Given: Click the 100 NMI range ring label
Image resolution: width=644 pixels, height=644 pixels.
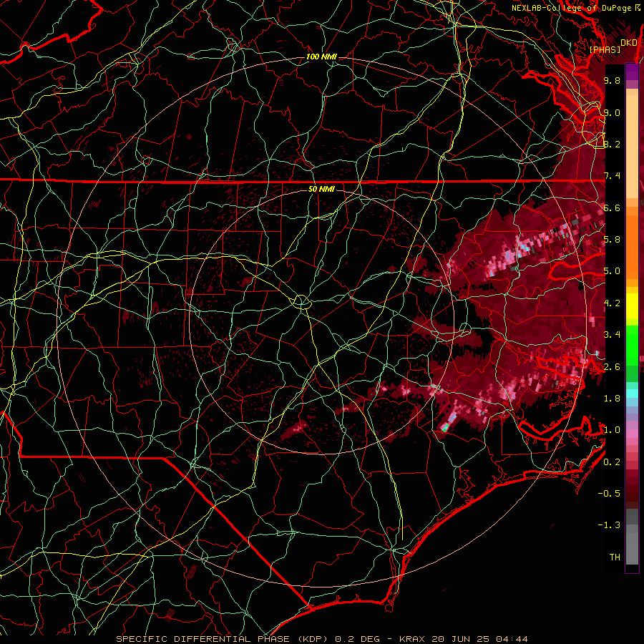Looking at the screenshot, I should click(321, 57).
